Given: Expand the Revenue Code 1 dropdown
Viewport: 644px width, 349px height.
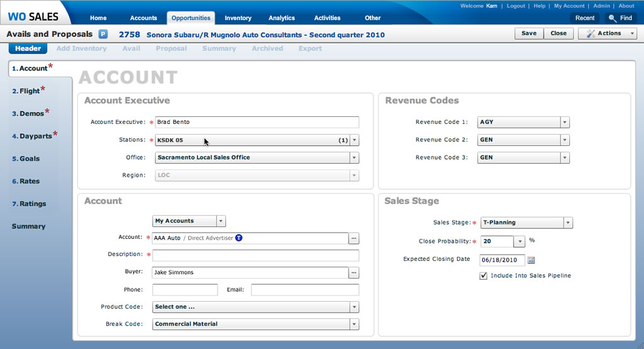Looking at the screenshot, I should click(564, 123).
